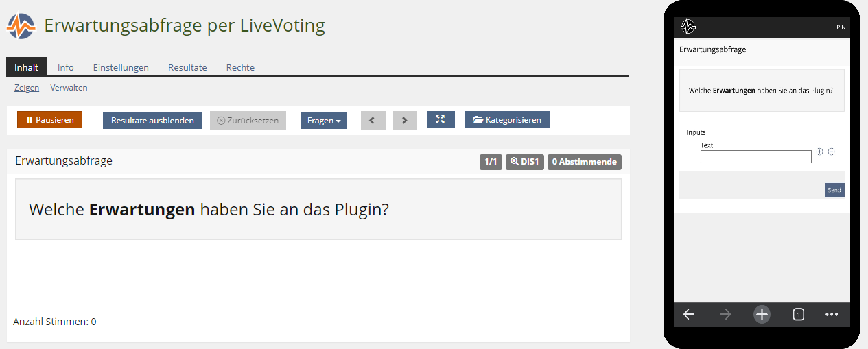
Task: Open the Verwalten sub-tab link
Action: (x=69, y=88)
